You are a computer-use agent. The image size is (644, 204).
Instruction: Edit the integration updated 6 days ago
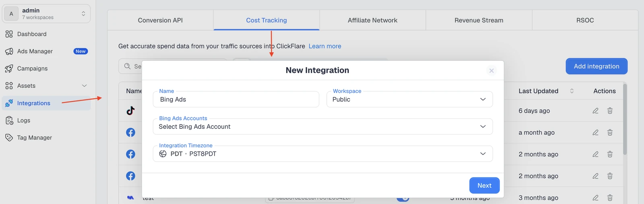point(595,111)
